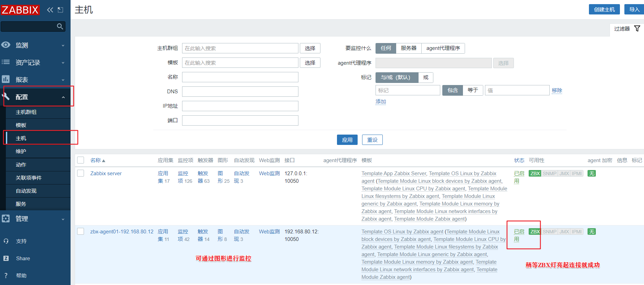Click 添加 link to add tag
This screenshot has height=285, width=644.
(x=381, y=102)
